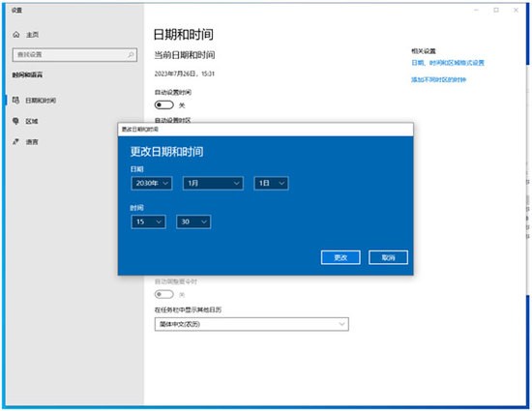The height and width of the screenshot is (411, 532).
Task: Open the minute dropdown showing 30
Action: point(193,221)
